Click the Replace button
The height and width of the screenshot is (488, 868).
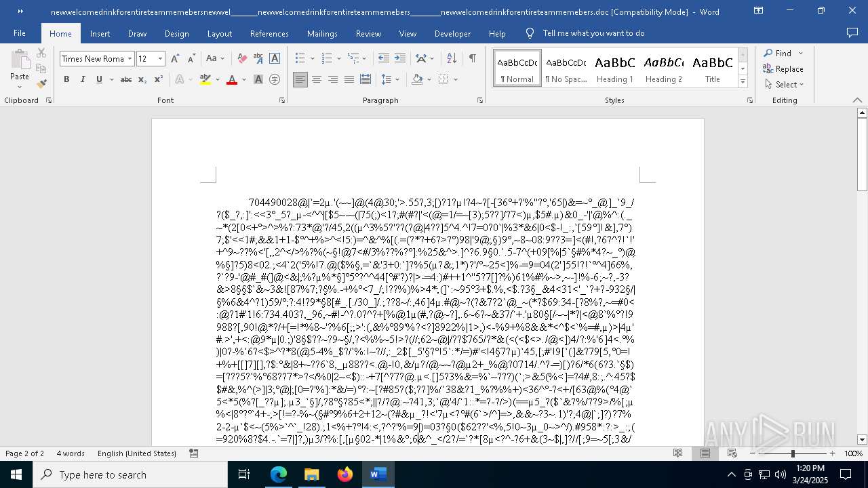(783, 68)
